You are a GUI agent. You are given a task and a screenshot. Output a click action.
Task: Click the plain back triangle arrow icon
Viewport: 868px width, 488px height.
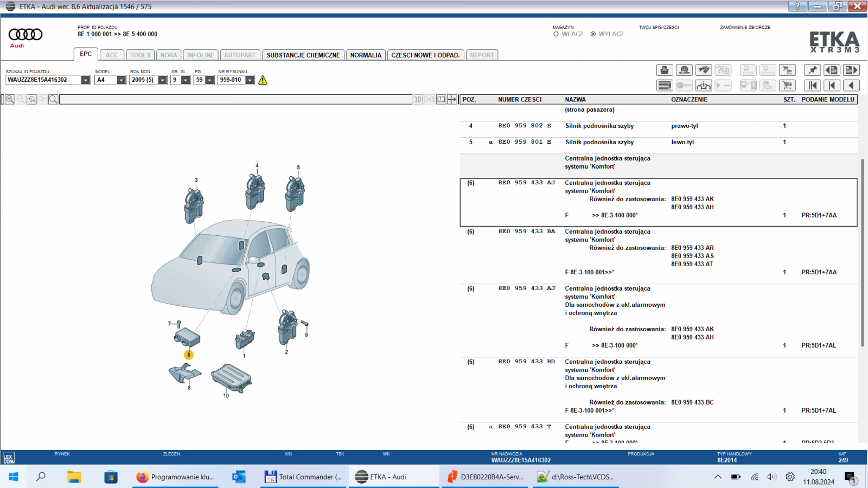point(851,85)
